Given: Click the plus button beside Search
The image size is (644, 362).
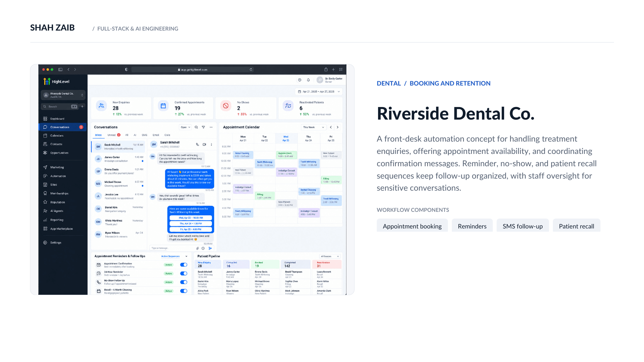Looking at the screenshot, I should 82,106.
